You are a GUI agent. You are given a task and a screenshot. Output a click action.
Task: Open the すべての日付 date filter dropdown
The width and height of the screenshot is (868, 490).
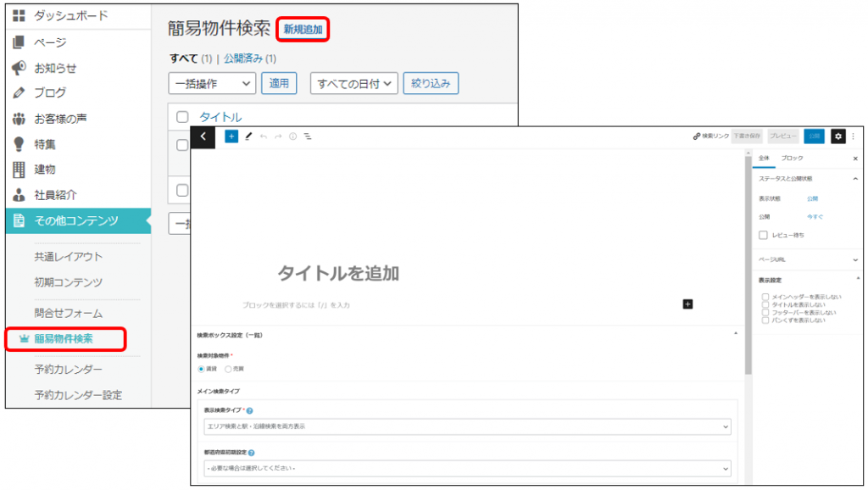pyautogui.click(x=353, y=83)
